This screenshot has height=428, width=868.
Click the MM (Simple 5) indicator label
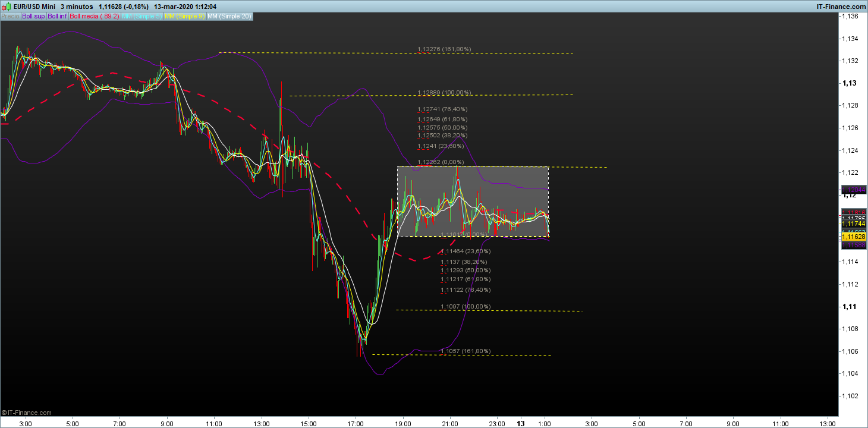coord(141,16)
